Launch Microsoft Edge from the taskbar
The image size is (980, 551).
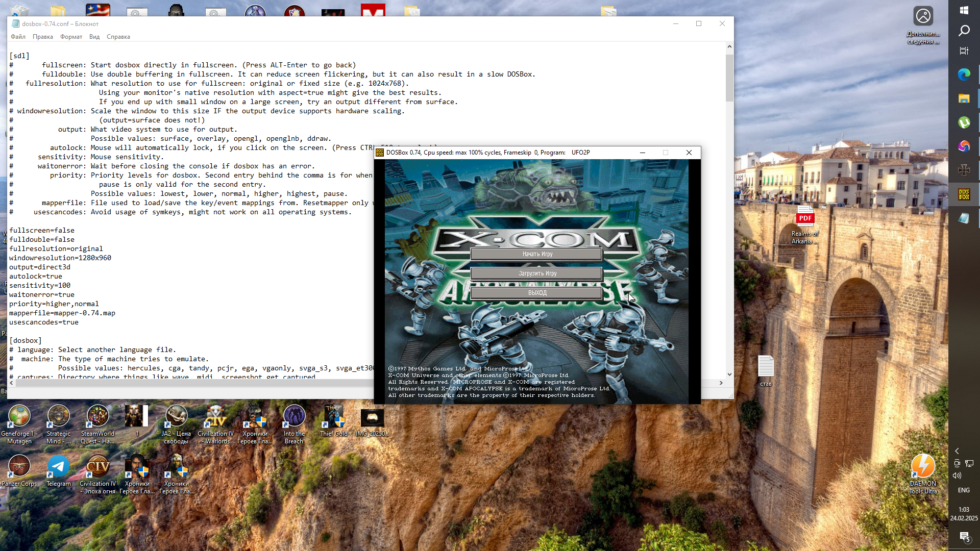click(964, 75)
